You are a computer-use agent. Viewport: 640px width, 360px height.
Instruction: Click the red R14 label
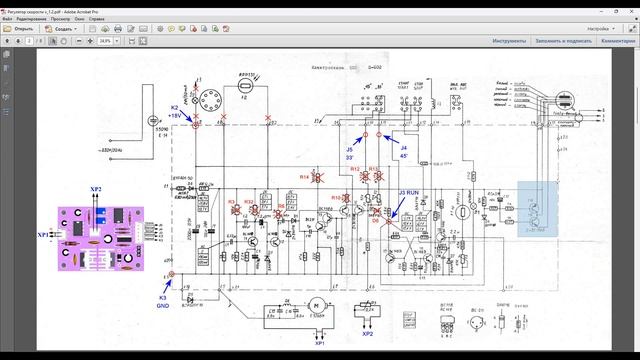(x=304, y=177)
